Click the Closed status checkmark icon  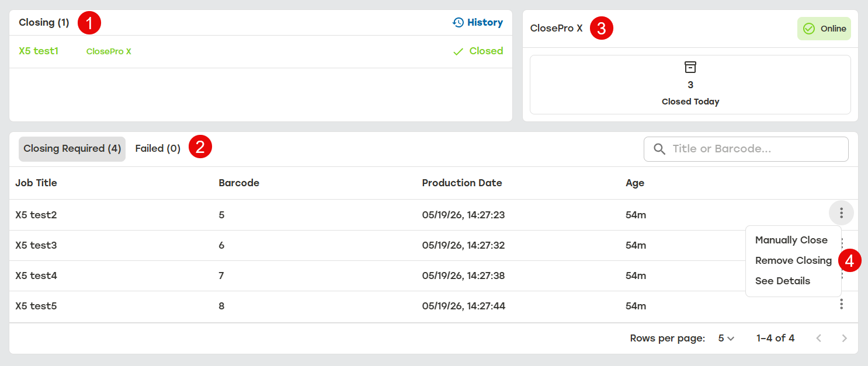(x=459, y=51)
